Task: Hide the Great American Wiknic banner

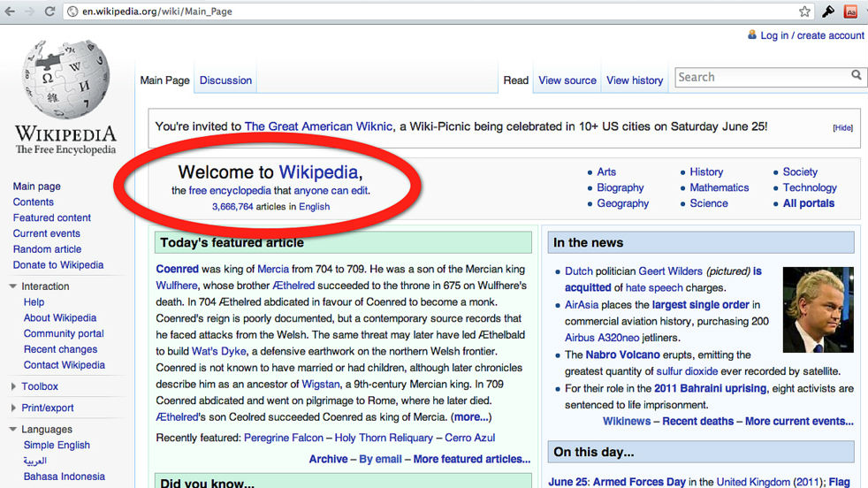Action: click(x=842, y=128)
